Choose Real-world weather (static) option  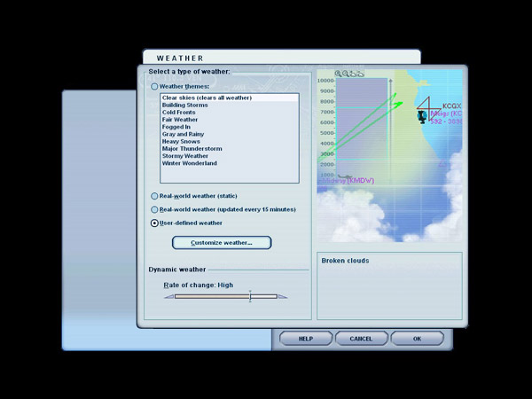[155, 196]
